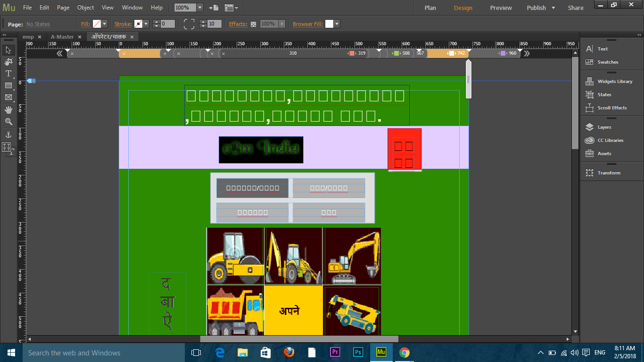Open the Window menu
This screenshot has width=644, height=362.
pyautogui.click(x=132, y=8)
